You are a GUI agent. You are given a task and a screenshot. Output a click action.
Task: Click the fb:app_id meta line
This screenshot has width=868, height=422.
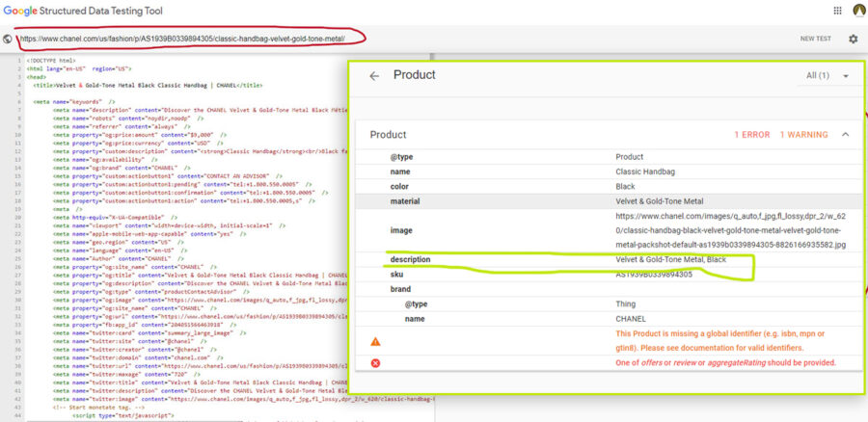(x=145, y=326)
